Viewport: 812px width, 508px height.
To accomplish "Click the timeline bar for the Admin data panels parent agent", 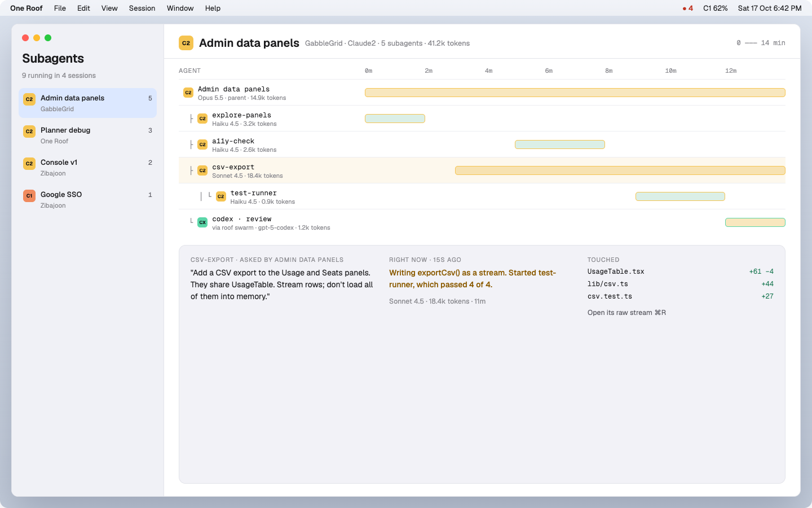I will [575, 93].
